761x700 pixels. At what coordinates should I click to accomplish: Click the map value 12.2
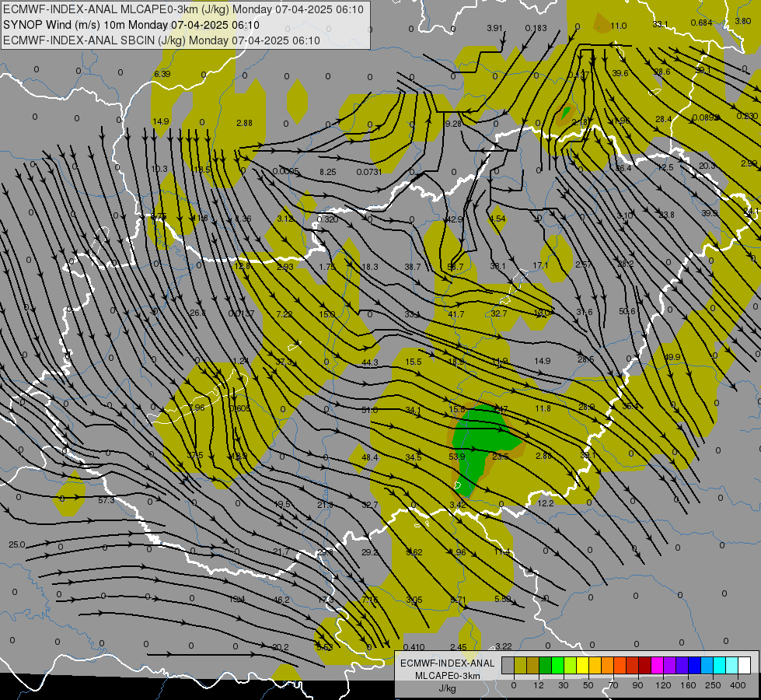(546, 503)
